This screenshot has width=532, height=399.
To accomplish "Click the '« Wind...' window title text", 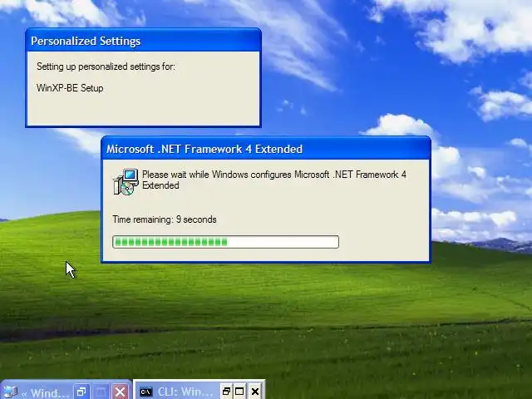I will (x=45, y=393).
